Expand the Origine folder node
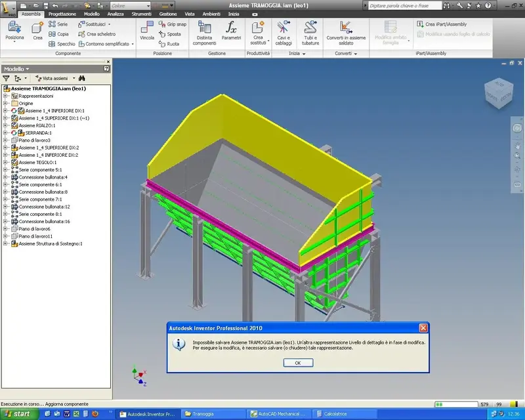Screen dimensions: 525x420 [x=5, y=104]
